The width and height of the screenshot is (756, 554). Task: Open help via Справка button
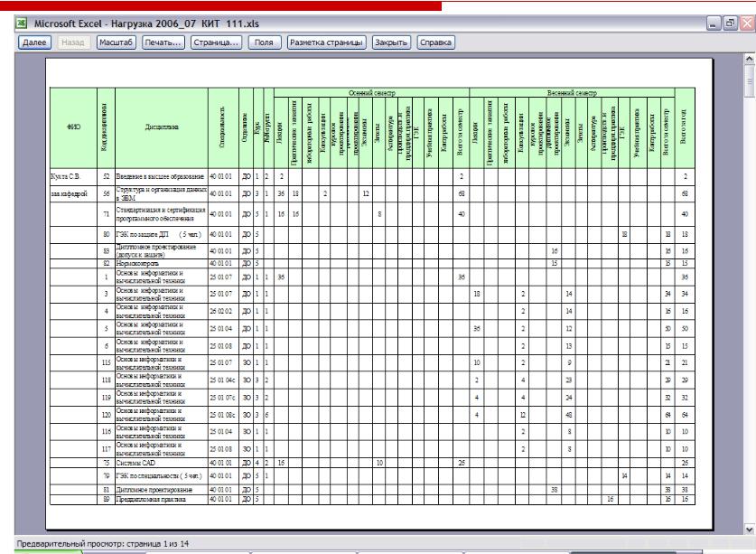pos(436,42)
